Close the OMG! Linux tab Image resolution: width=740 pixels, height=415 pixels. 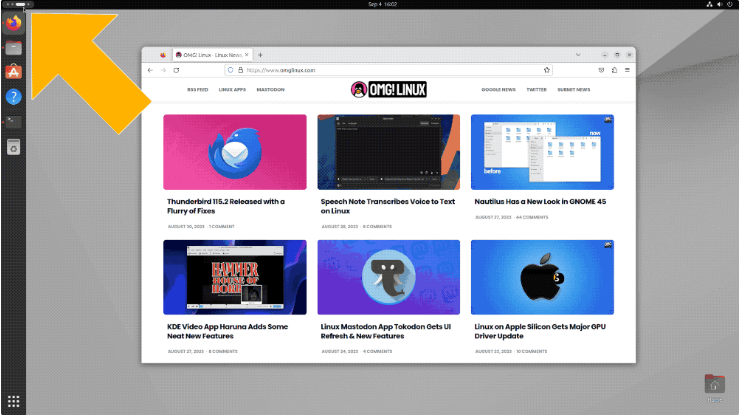click(x=246, y=55)
